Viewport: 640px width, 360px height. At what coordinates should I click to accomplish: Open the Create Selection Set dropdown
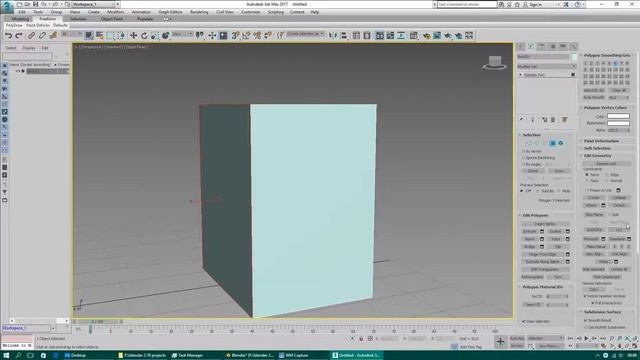point(305,34)
